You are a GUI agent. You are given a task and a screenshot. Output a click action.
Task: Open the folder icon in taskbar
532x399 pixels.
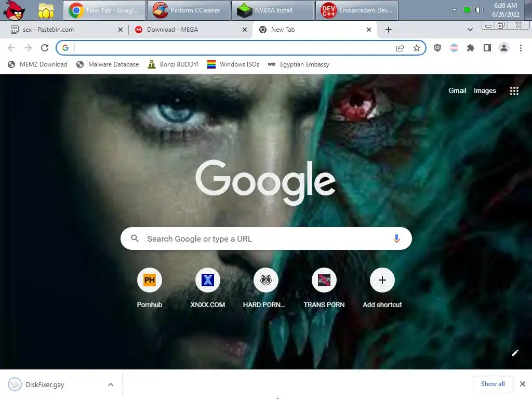(46, 10)
